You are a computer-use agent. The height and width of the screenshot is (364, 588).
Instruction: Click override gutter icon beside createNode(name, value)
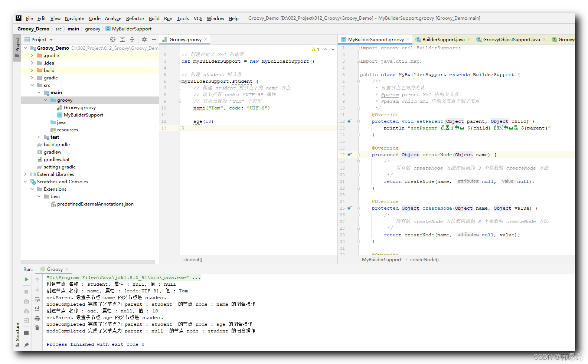click(349, 208)
